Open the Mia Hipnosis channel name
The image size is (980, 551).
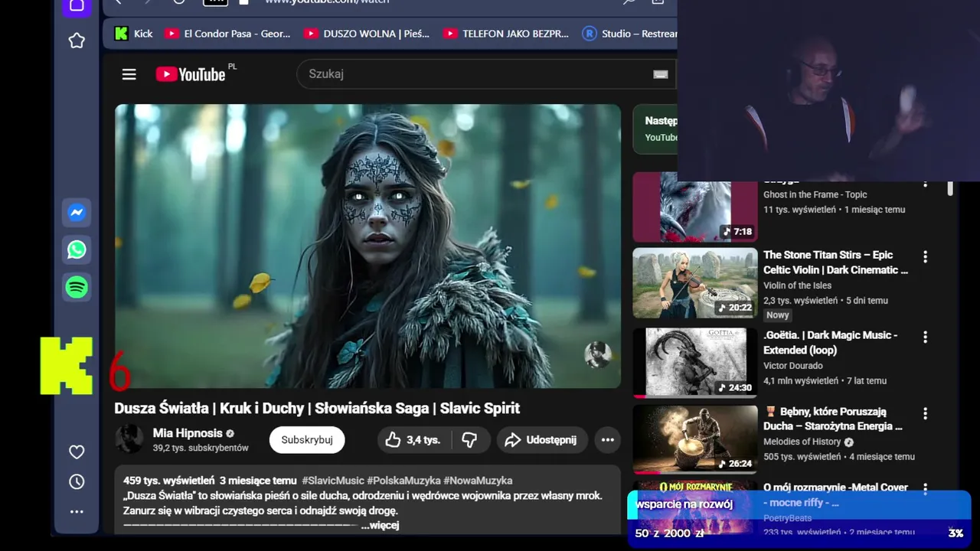tap(188, 433)
